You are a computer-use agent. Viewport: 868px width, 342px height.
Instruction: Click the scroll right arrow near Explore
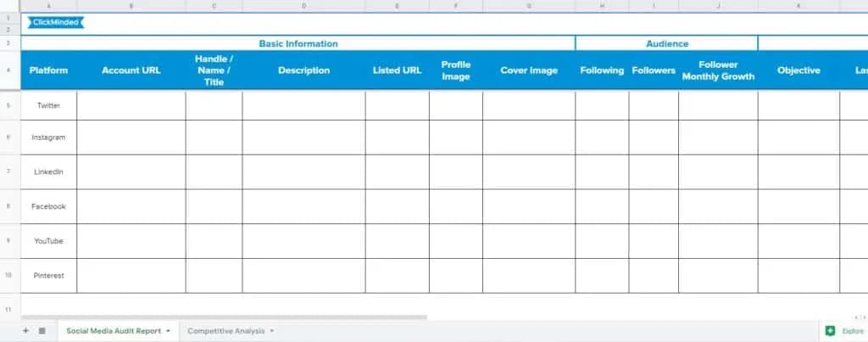click(863, 317)
